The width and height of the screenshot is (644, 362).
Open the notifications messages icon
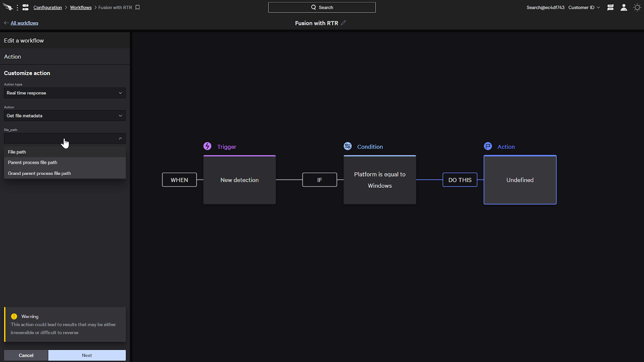[610, 7]
